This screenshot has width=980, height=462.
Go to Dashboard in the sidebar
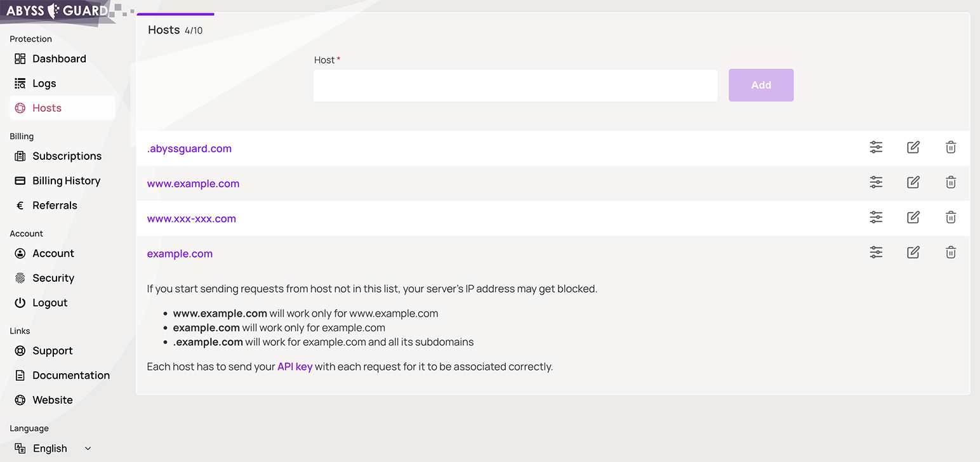coord(59,59)
